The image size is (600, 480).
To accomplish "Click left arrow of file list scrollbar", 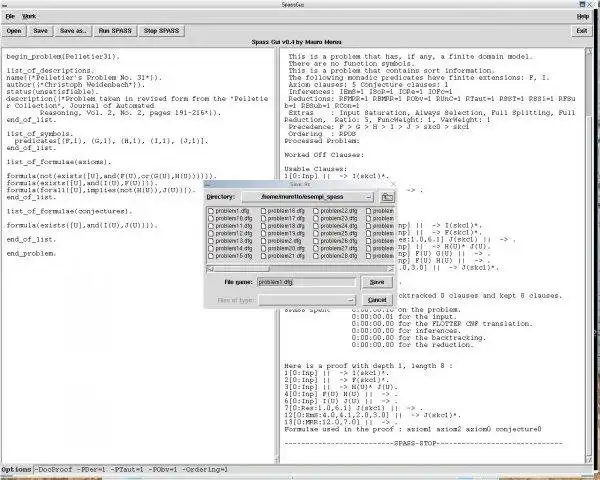I will point(210,269).
